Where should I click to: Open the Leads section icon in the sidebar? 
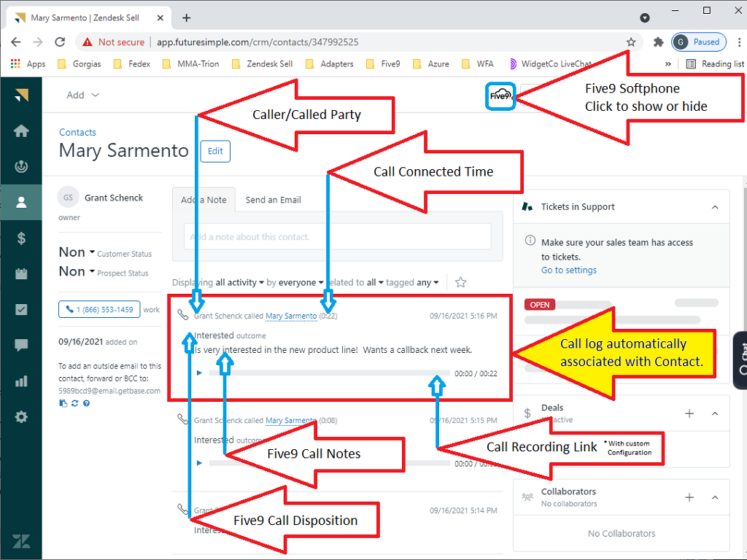point(22,166)
